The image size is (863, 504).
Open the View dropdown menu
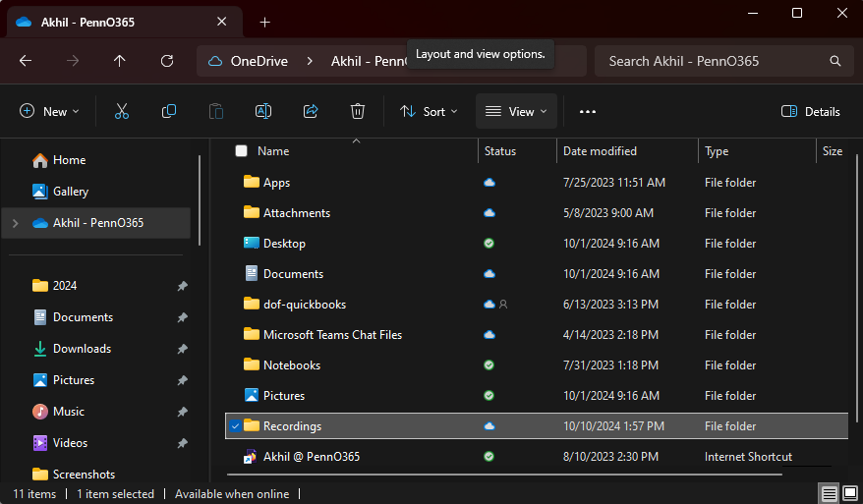(516, 112)
